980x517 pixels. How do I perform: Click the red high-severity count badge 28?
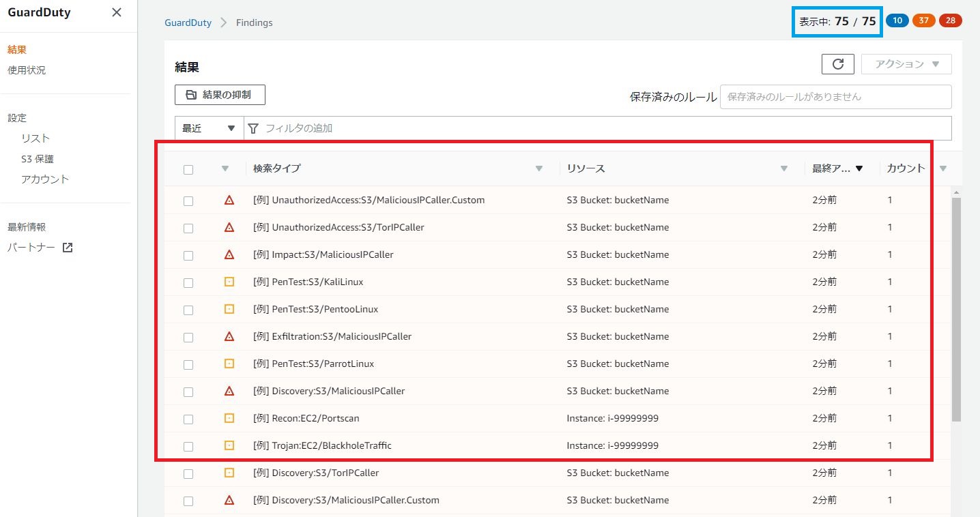950,20
